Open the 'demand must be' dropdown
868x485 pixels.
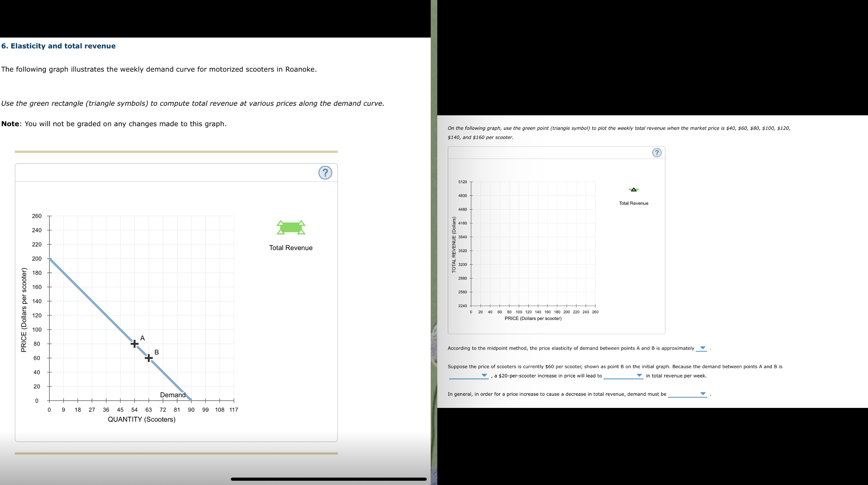pos(703,394)
